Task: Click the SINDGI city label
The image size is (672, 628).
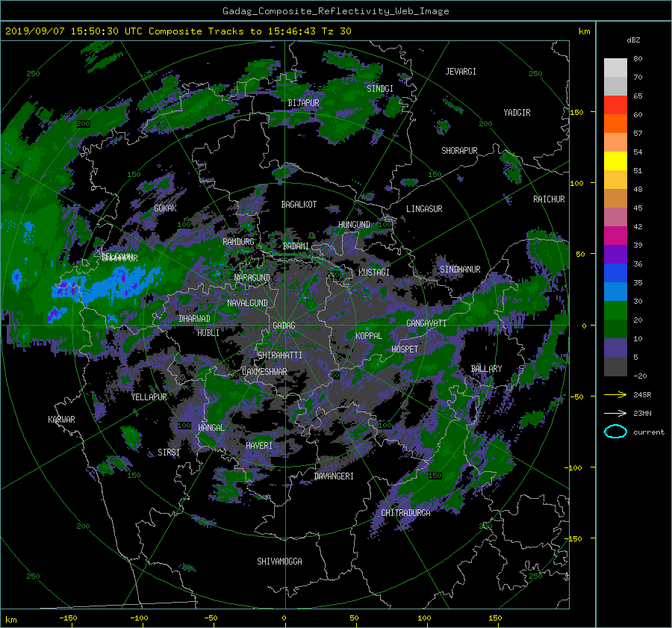Action: coord(380,89)
